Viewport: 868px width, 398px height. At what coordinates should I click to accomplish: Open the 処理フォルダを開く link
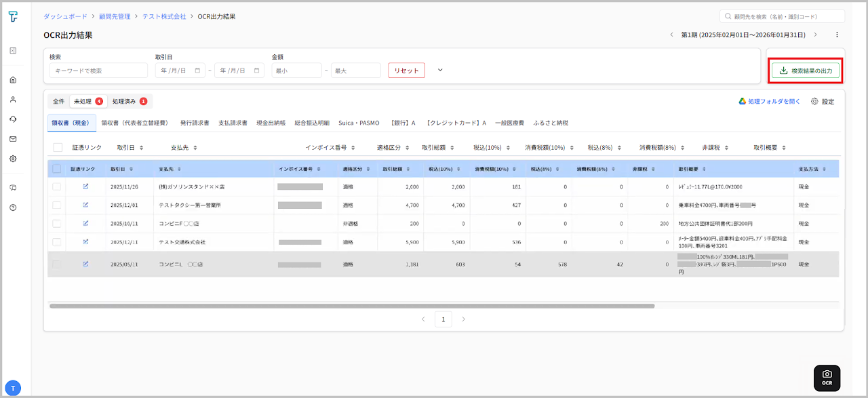(x=770, y=101)
